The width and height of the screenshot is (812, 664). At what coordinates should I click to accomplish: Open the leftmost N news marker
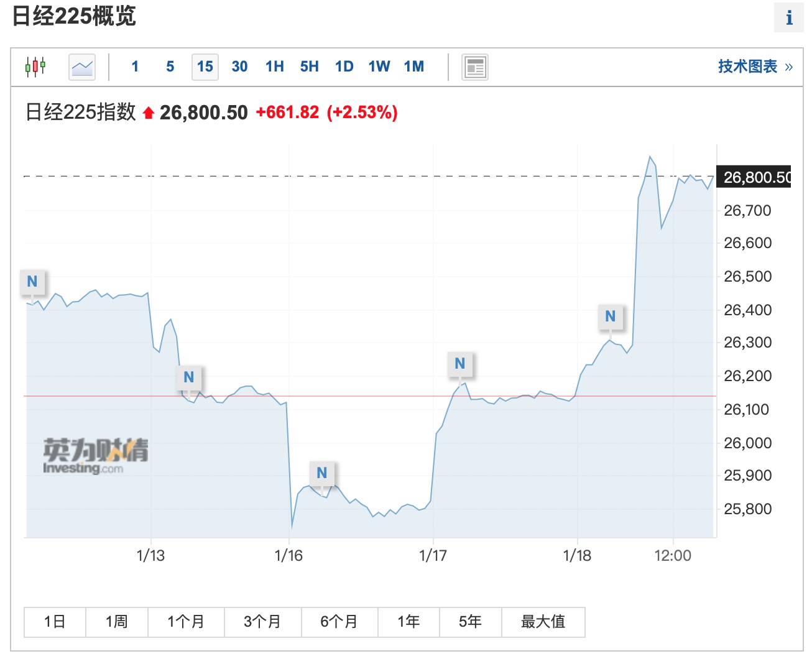tap(32, 282)
